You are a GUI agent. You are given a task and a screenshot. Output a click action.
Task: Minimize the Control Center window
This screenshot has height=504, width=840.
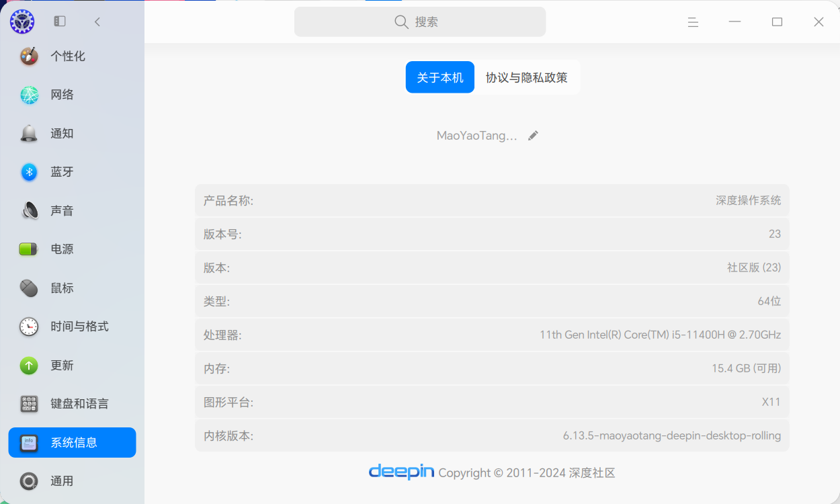[734, 22]
